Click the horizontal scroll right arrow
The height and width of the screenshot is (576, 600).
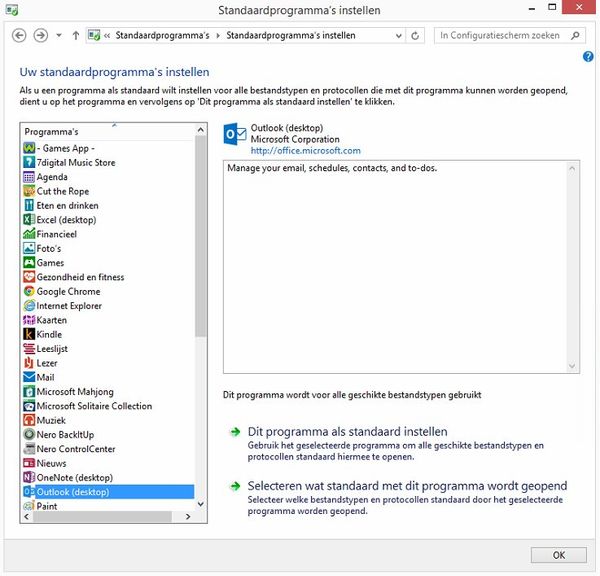[x=188, y=517]
